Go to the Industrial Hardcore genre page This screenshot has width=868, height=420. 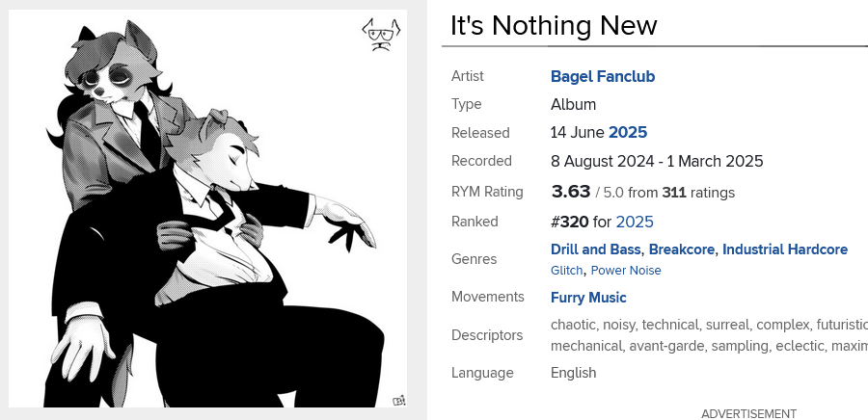(785, 249)
